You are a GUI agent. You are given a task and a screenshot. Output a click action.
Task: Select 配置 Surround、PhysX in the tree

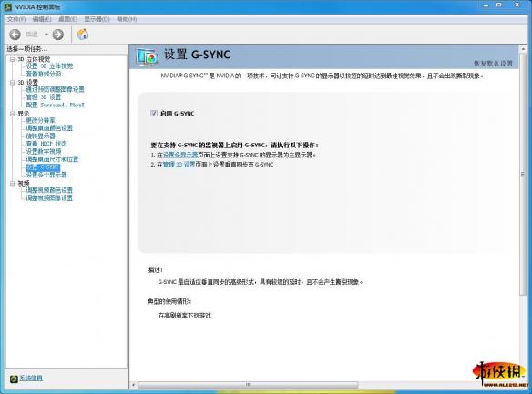[x=56, y=105]
